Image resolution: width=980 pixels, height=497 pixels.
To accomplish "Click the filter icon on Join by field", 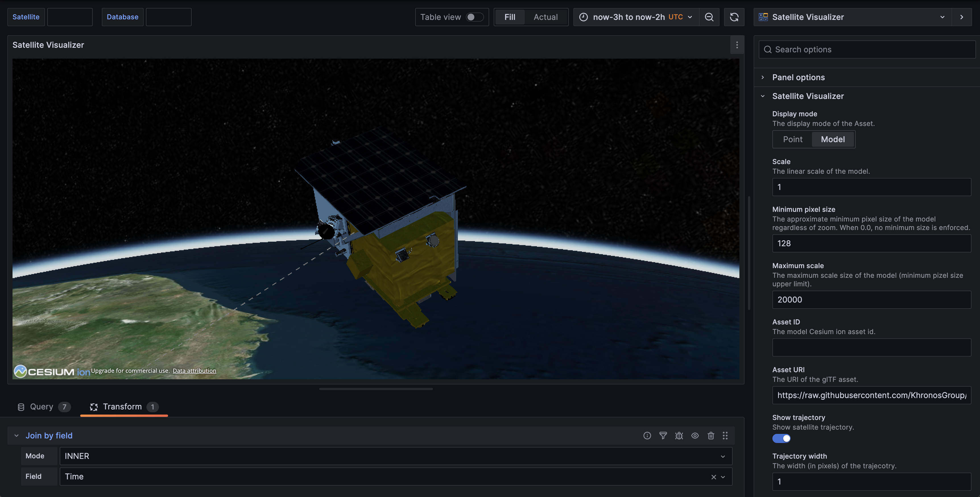I will coord(663,435).
